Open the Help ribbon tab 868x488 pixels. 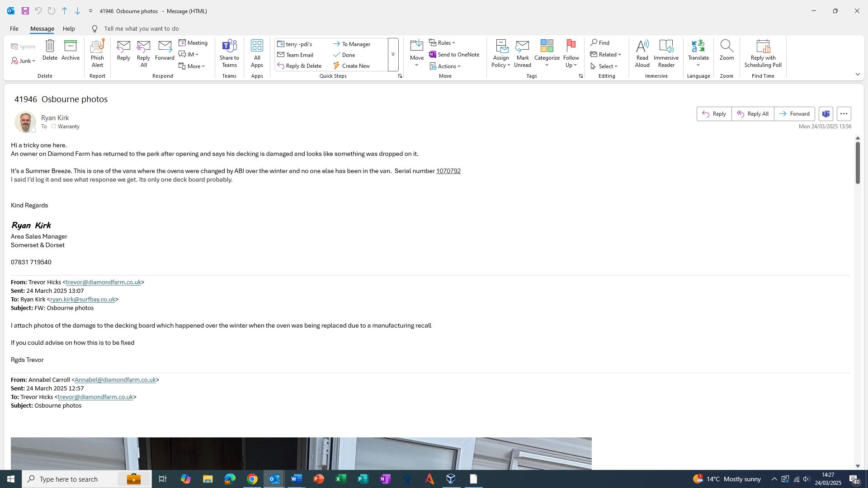69,29
